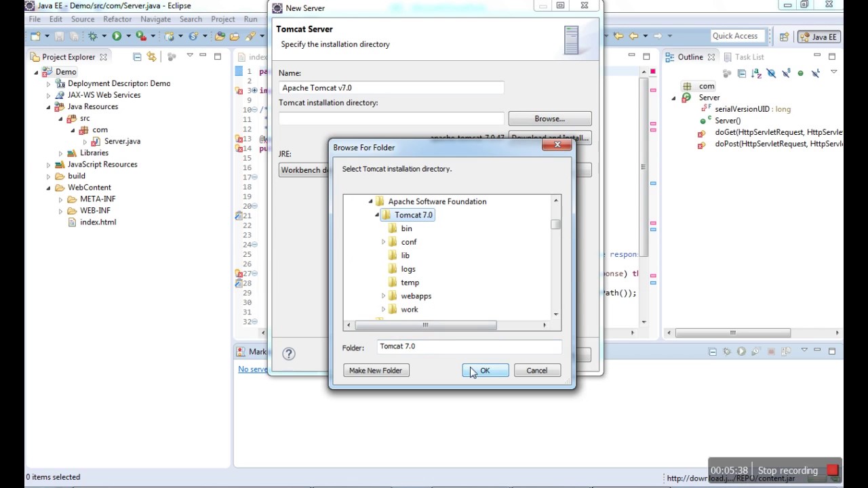The height and width of the screenshot is (488, 868).
Task: Click the Browse... button in New Server
Action: (549, 119)
